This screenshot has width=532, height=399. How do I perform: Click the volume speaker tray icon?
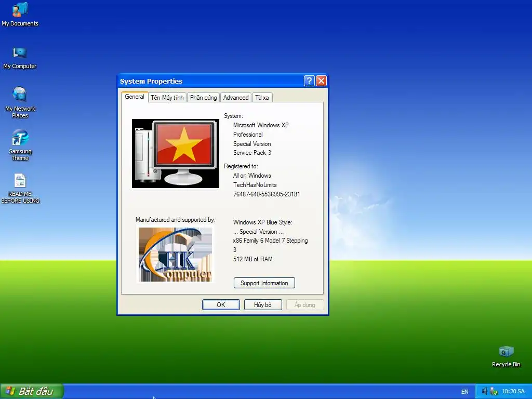pyautogui.click(x=485, y=391)
